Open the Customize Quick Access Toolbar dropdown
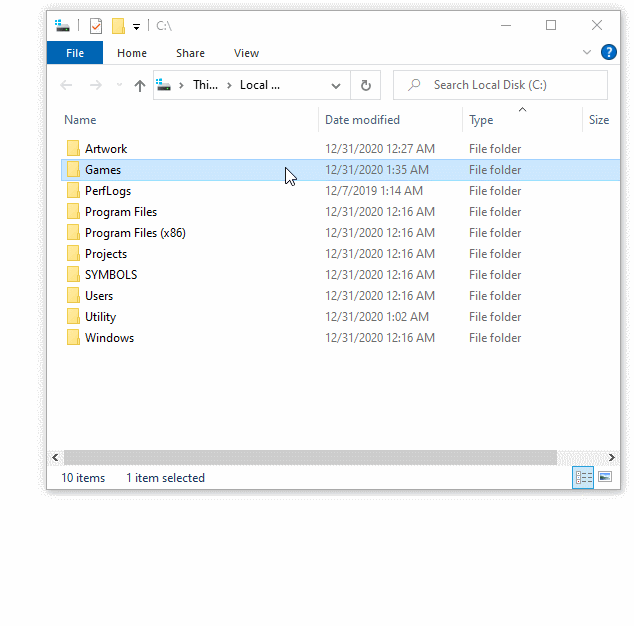This screenshot has width=634, height=626. tap(136, 26)
